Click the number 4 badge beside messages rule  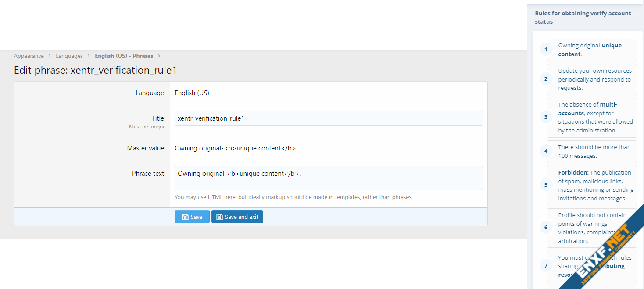[x=546, y=151]
